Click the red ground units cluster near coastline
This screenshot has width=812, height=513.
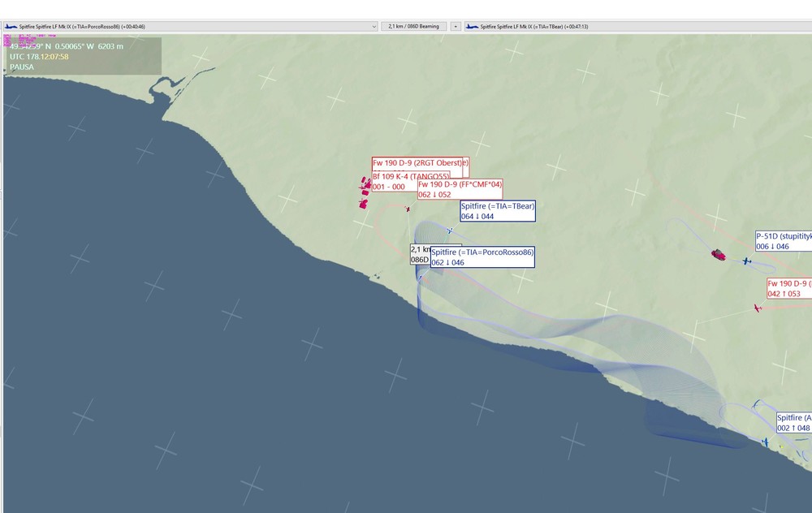point(365,192)
